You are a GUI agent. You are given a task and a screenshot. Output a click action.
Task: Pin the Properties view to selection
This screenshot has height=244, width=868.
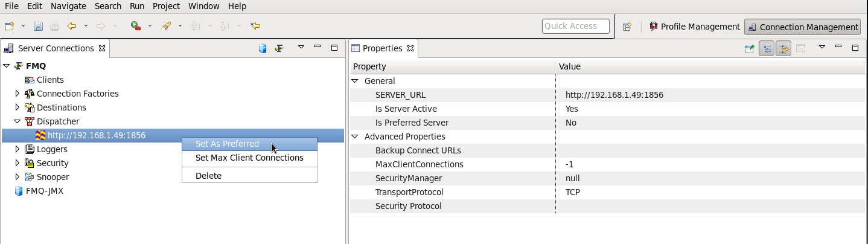point(750,48)
